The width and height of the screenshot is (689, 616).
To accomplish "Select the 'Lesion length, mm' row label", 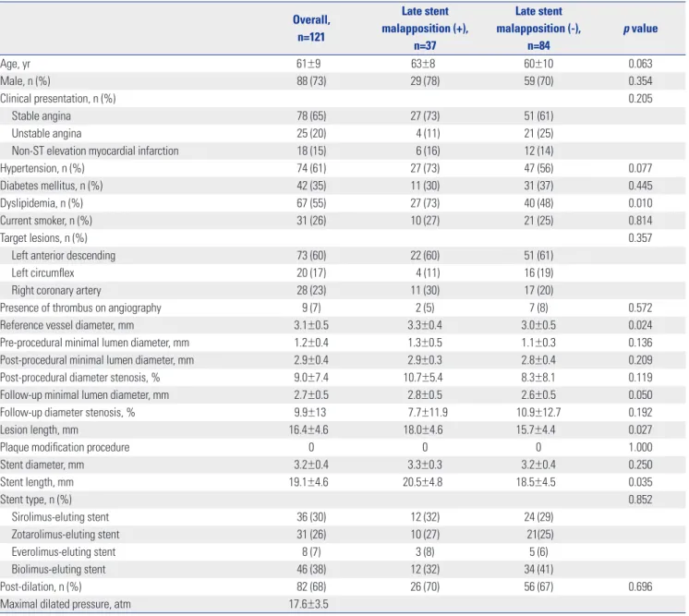I will [39, 430].
